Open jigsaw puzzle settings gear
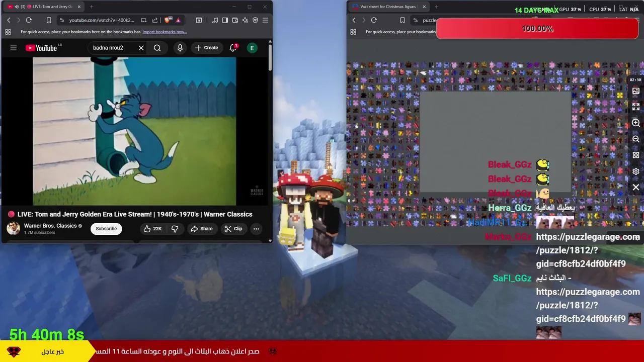 [x=636, y=171]
